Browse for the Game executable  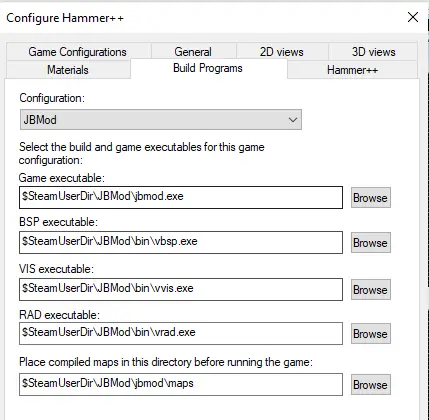point(370,198)
